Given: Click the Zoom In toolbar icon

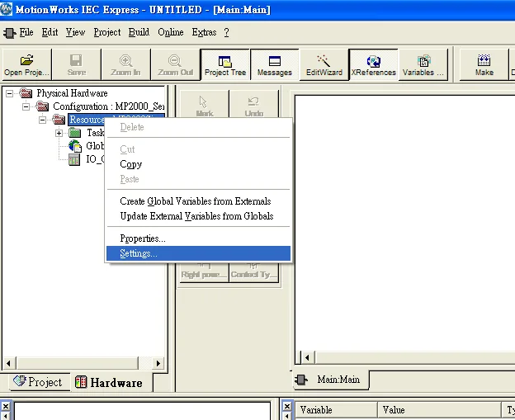Looking at the screenshot, I should [x=125, y=64].
